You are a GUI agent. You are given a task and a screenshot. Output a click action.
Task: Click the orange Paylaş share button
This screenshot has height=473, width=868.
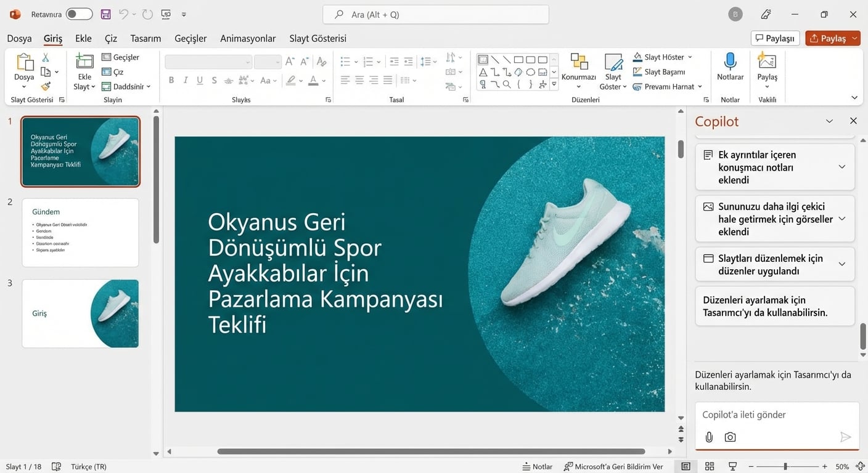(832, 38)
